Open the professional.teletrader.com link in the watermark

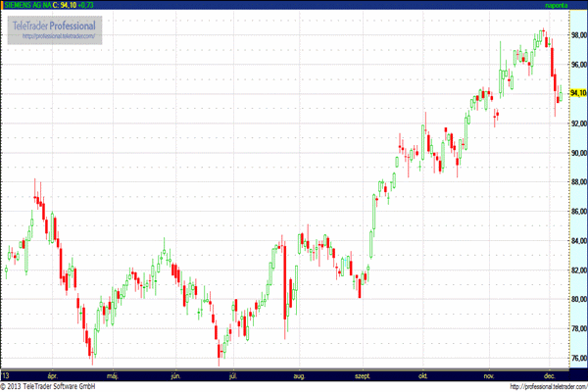click(x=59, y=36)
